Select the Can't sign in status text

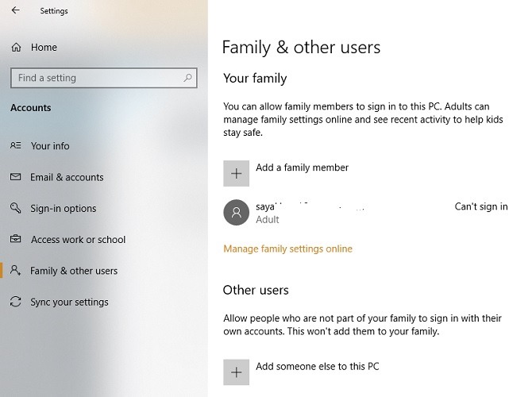point(480,206)
